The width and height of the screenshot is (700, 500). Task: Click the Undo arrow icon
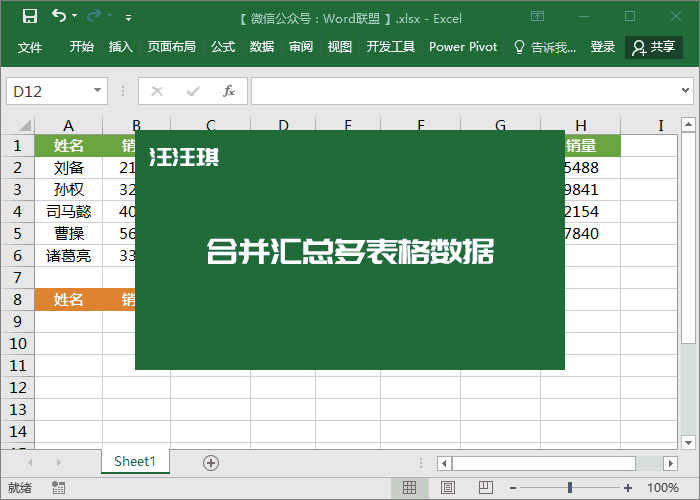click(x=58, y=16)
